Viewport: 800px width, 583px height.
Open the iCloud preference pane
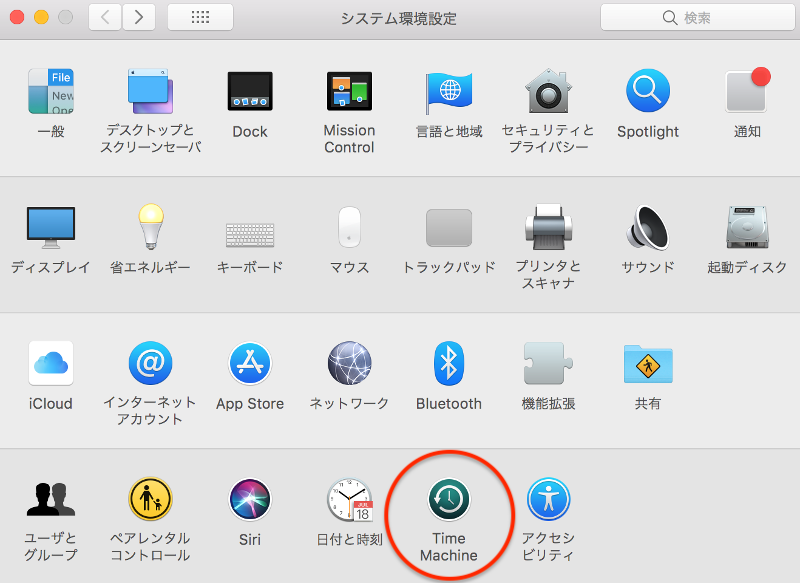click(50, 363)
